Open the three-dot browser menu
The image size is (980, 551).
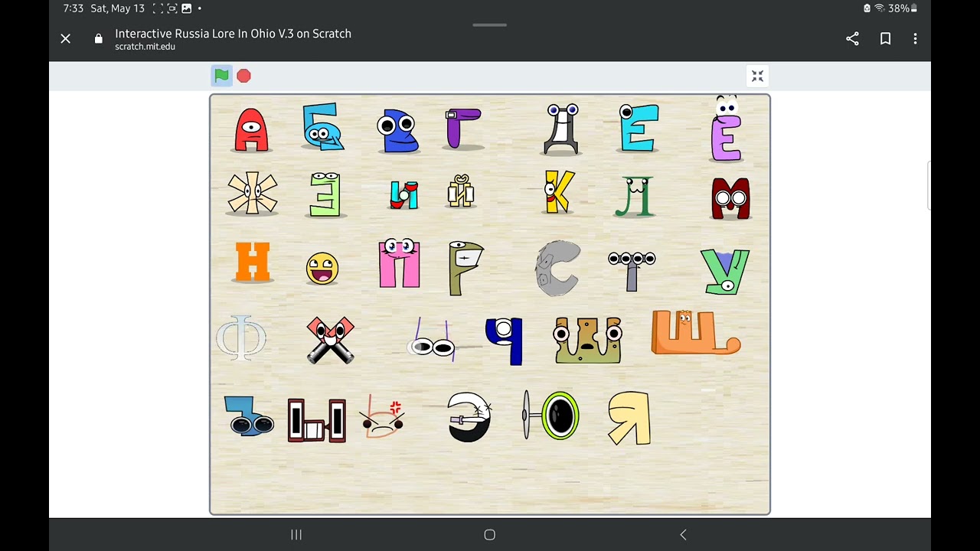coord(915,38)
